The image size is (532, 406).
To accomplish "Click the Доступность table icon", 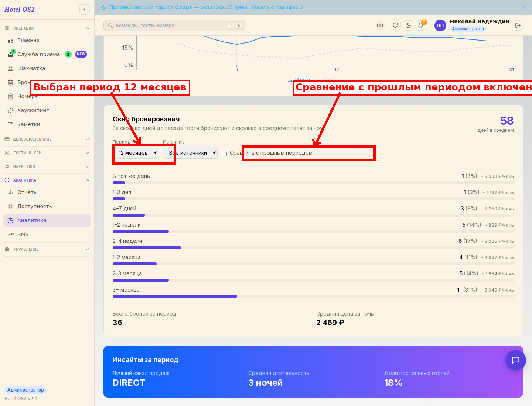I will [11, 206].
